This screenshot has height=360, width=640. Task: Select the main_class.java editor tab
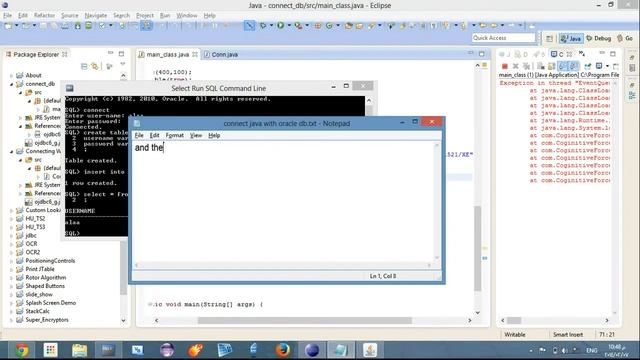coord(167,54)
